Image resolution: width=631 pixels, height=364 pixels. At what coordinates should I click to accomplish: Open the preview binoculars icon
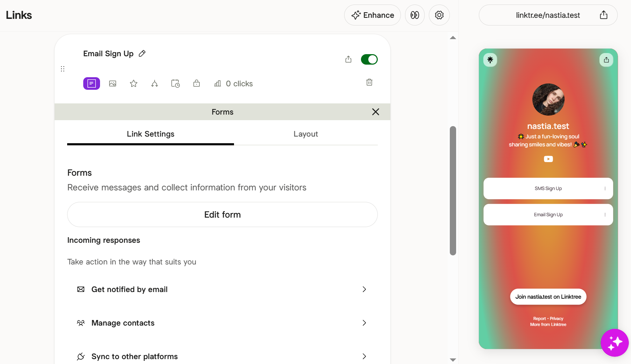[x=415, y=15]
